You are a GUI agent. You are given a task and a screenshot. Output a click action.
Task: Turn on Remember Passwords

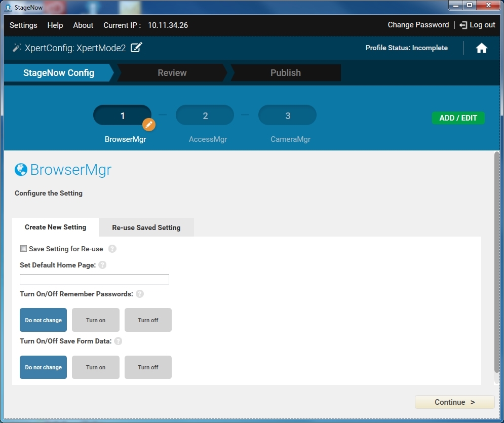click(x=96, y=320)
